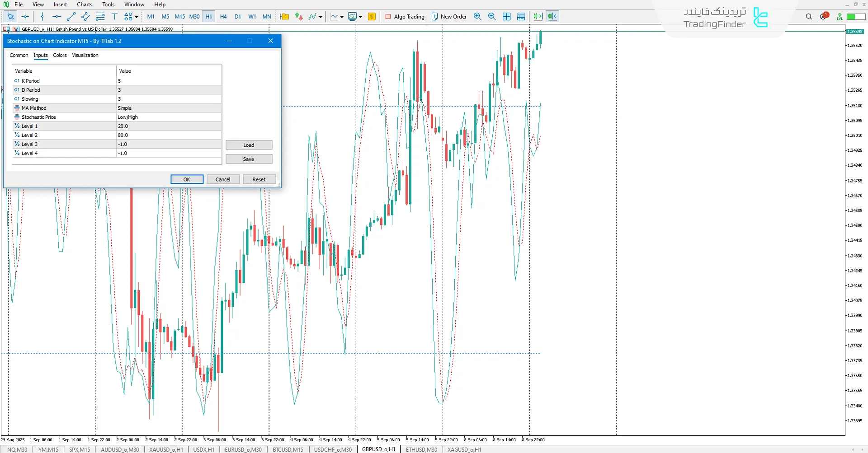Viewport: 868px width, 453px height.
Task: Change MA Method from Simple via its dropdown
Action: (x=169, y=108)
